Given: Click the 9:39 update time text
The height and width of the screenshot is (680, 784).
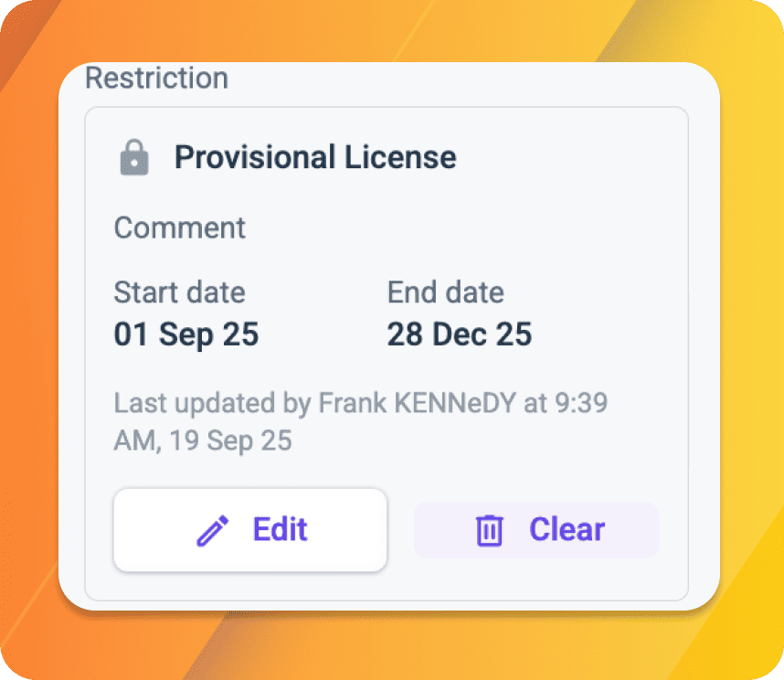Looking at the screenshot, I should (581, 403).
